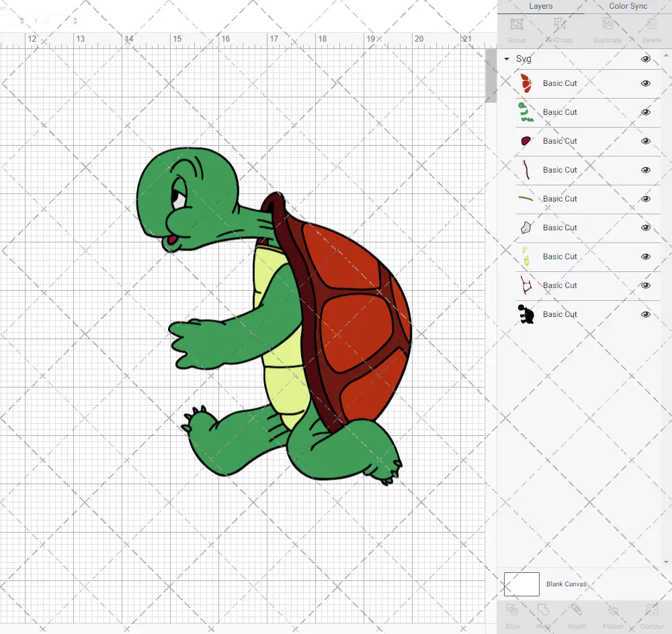Hide the green body Basic Cut layer
The width and height of the screenshot is (672, 634).
(645, 112)
